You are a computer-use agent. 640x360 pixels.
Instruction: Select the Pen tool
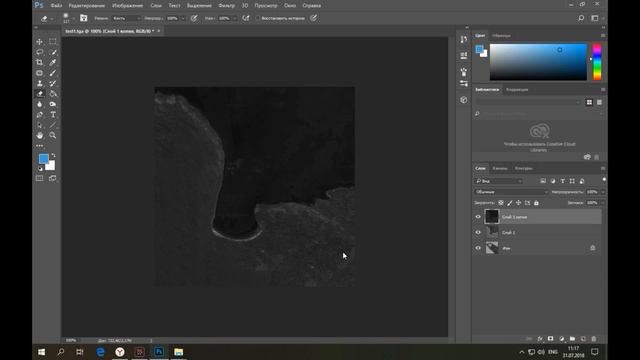pos(40,115)
